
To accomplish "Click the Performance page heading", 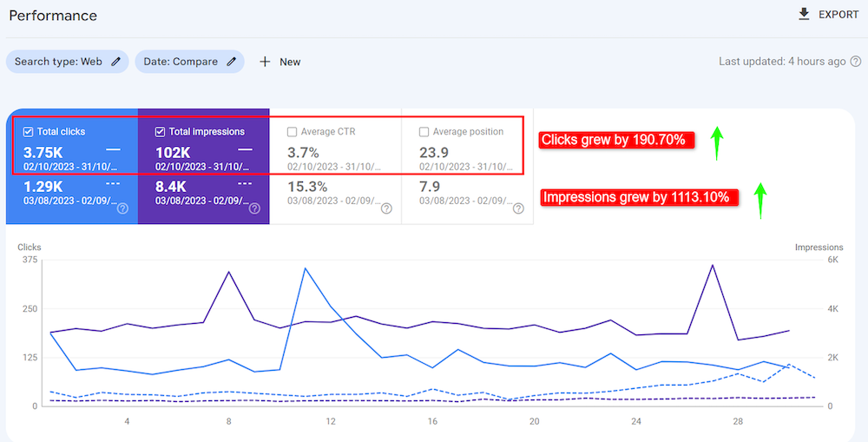I will (x=53, y=16).
